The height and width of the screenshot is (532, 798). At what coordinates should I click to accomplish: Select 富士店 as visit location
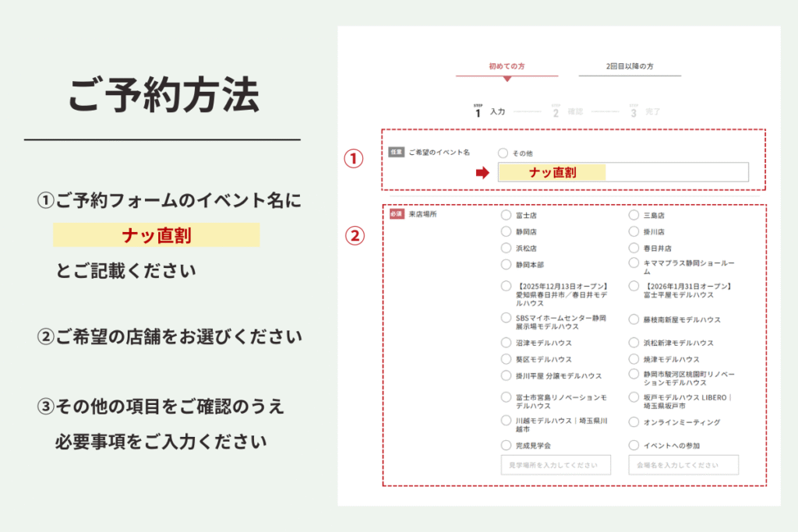pyautogui.click(x=507, y=215)
